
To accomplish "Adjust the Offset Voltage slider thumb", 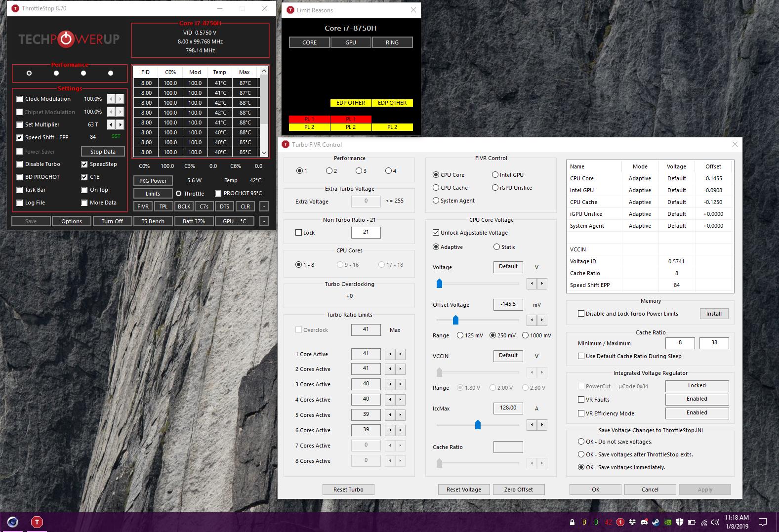I will 455,320.
